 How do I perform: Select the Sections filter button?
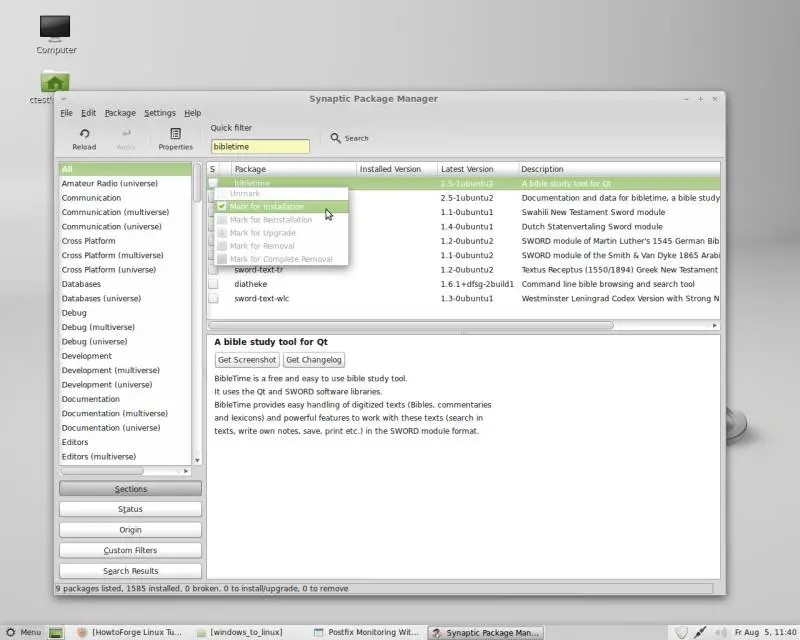(130, 489)
